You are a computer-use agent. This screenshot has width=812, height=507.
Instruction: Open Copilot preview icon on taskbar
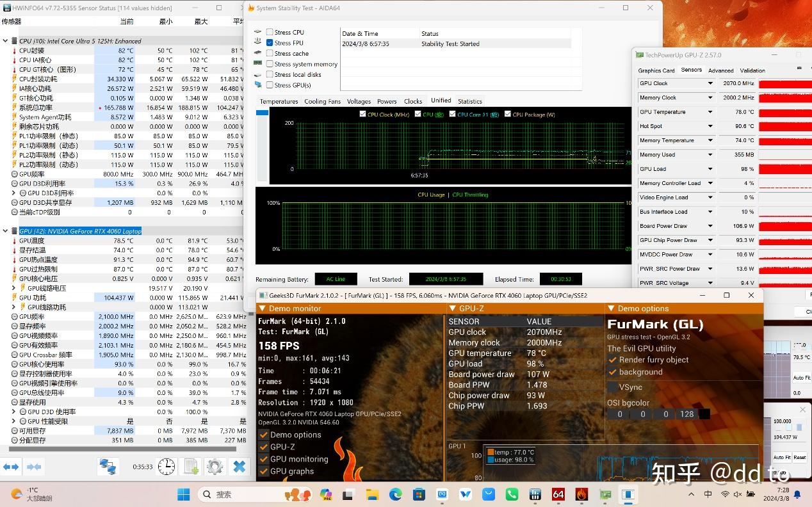(x=326, y=494)
